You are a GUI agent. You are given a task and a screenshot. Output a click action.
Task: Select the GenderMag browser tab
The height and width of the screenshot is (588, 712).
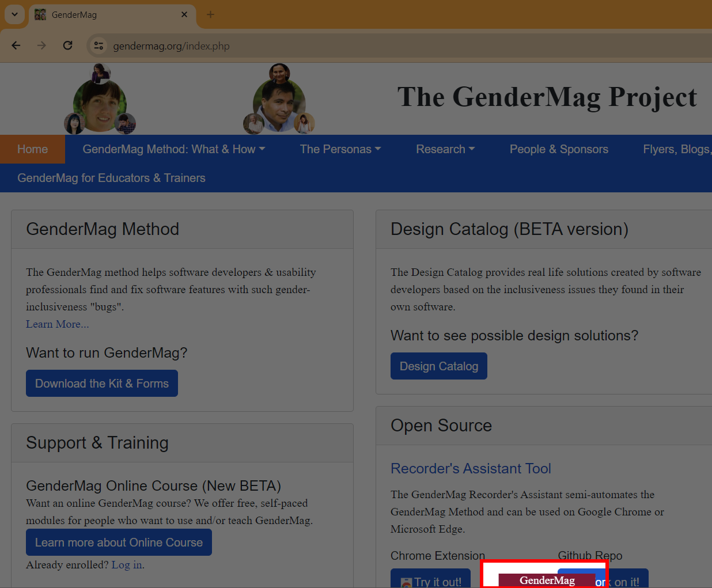coord(112,14)
